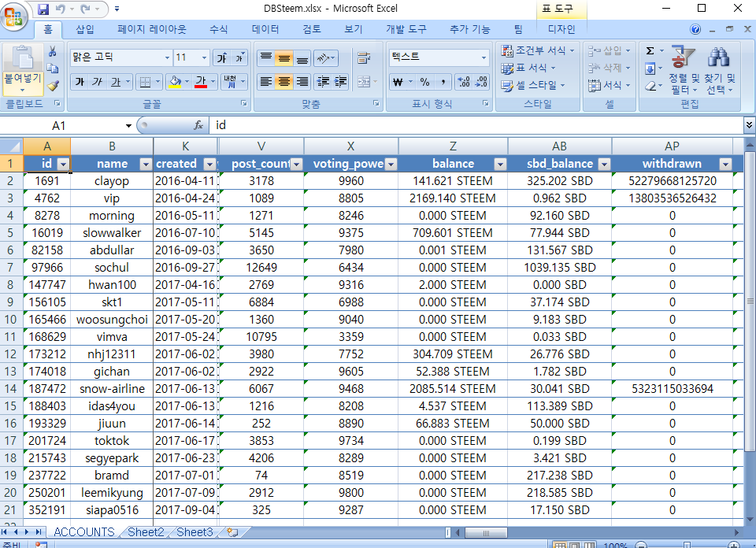Switch to the 페이지 레이아웃 ribbon tab
Screen dimensions: 756x548
[x=152, y=29]
